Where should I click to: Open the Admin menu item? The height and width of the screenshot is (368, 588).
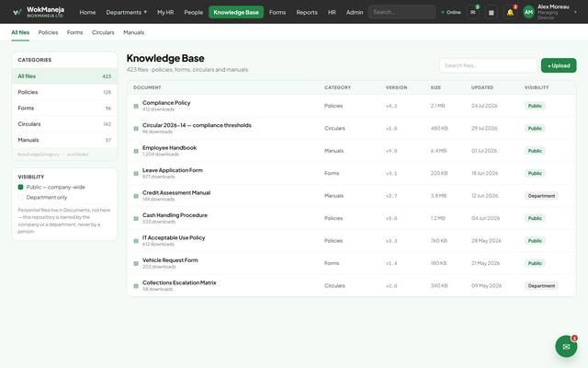click(355, 12)
